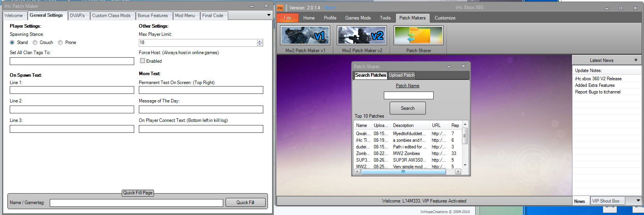Click 'Added Extra Features' news item
Screen dimensions: 644x215
595,85
